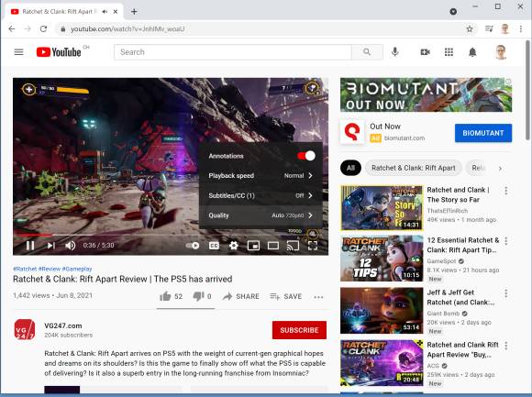This screenshot has width=532, height=397.
Task: Select Ratchet & Clank: Rift Apart chip
Action: click(x=414, y=168)
